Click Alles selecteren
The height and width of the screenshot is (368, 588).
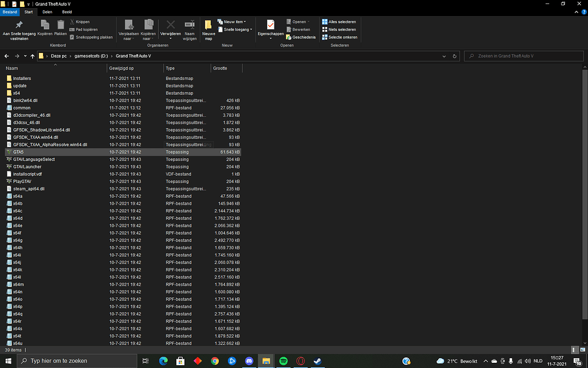339,22
